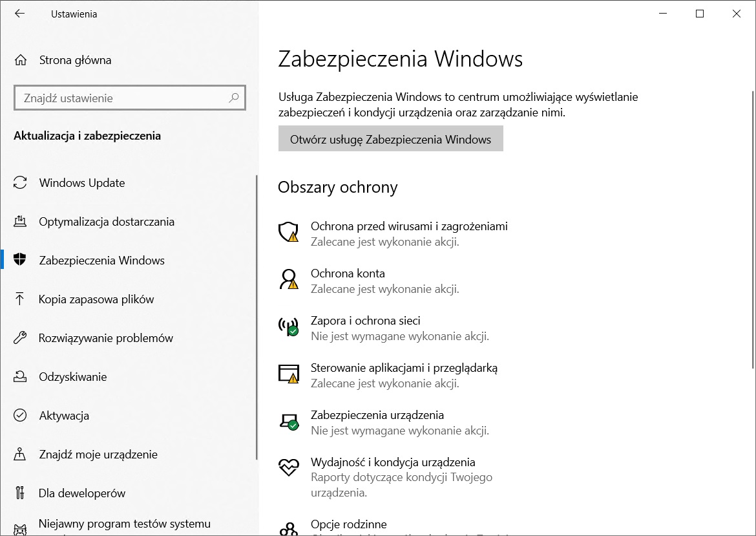Click the Strona główna home icon
The image size is (756, 536).
21,60
